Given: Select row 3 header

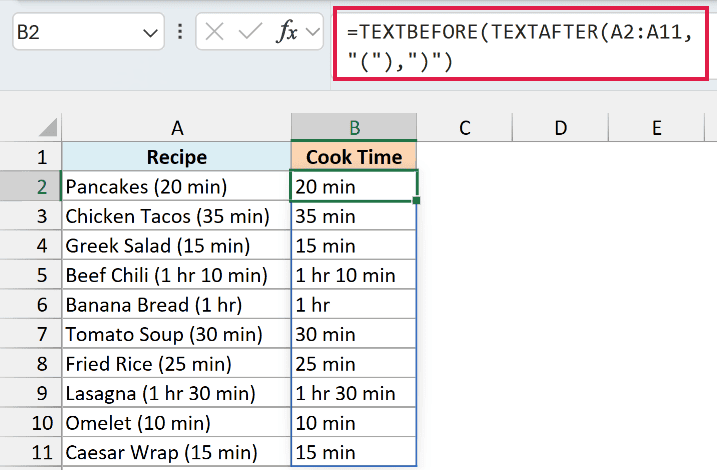Looking at the screenshot, I should tap(31, 216).
